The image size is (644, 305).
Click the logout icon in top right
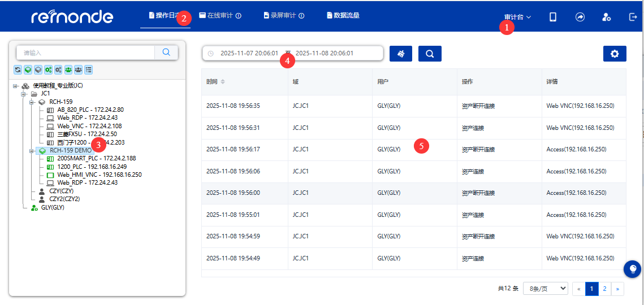point(633,17)
